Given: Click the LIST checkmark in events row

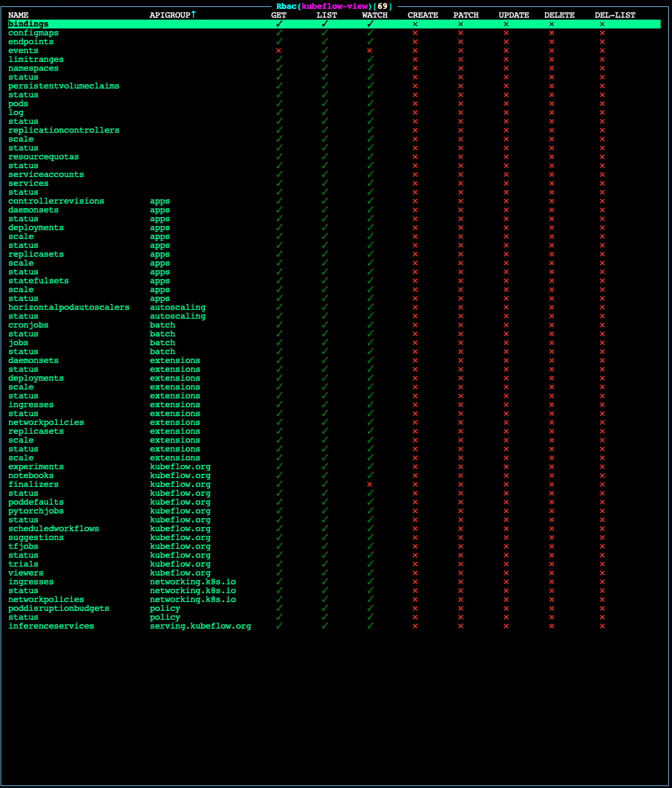Looking at the screenshot, I should 324,51.
